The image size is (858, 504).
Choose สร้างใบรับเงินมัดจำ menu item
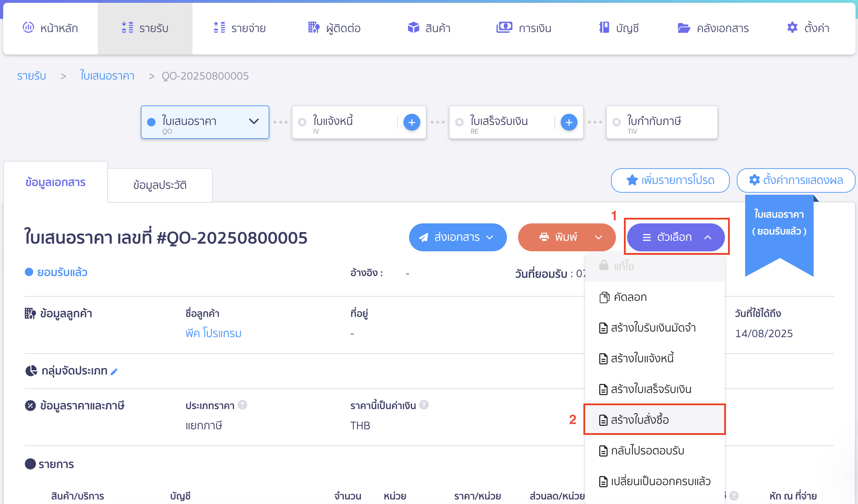coord(655,328)
